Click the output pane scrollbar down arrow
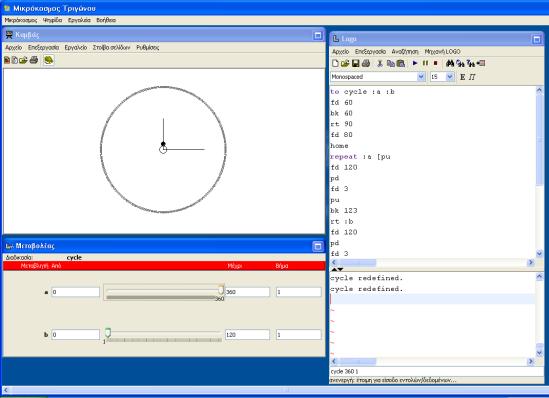This screenshot has width=549, height=398. pos(539,353)
